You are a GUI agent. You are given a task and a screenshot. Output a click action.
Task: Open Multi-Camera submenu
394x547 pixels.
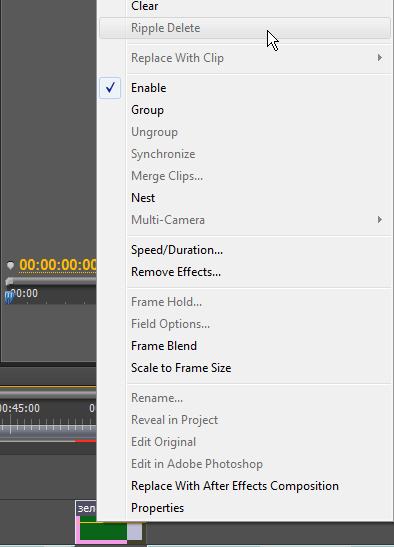(245, 220)
